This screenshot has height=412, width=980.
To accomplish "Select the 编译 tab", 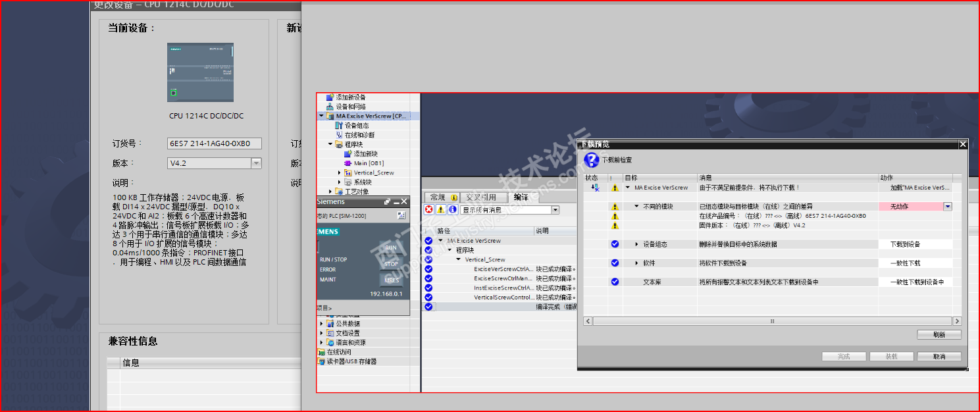I will pos(521,197).
